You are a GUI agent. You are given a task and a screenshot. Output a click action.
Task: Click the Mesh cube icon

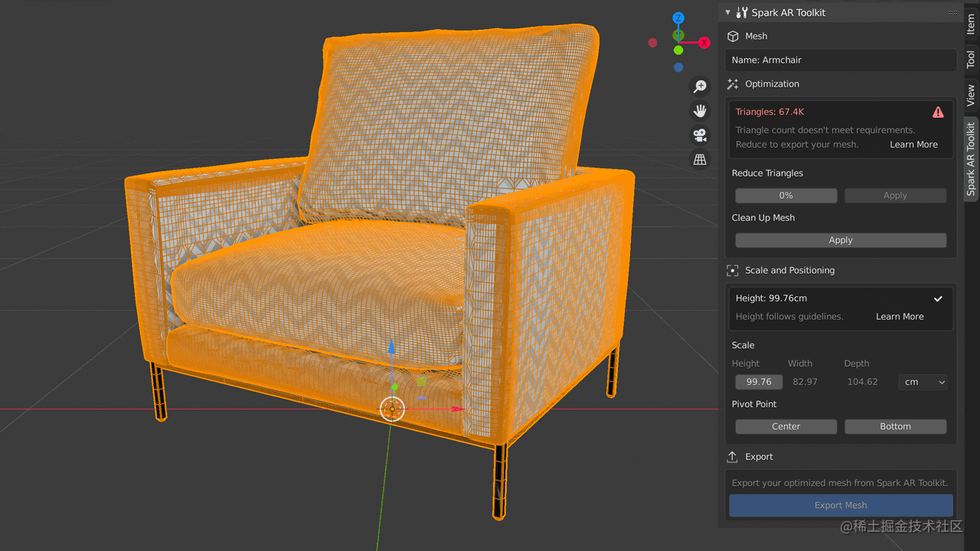733,35
